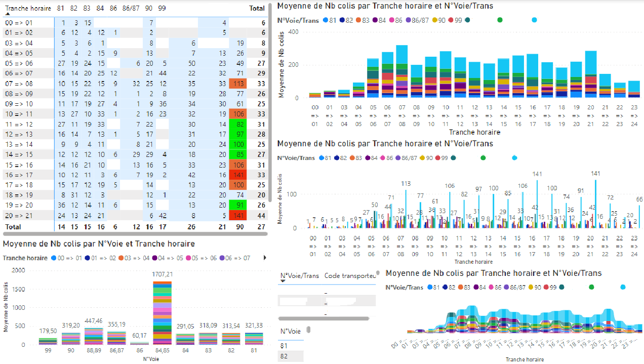
Task: Select legend item 04 => 05 in N°Voie chart
Action: pos(167,258)
